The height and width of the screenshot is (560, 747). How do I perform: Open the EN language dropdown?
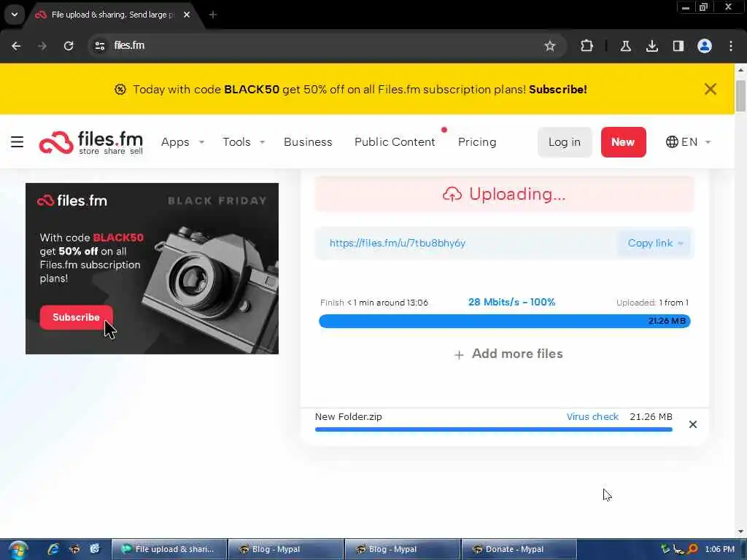click(688, 142)
